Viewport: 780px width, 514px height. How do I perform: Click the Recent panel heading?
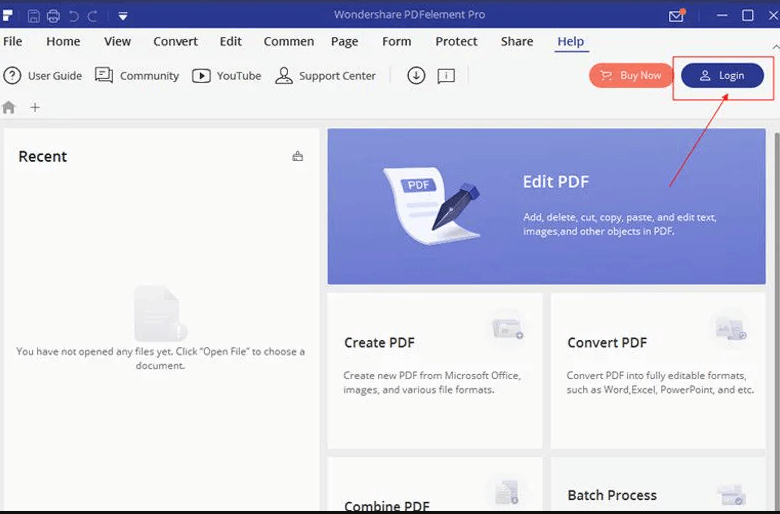point(43,156)
